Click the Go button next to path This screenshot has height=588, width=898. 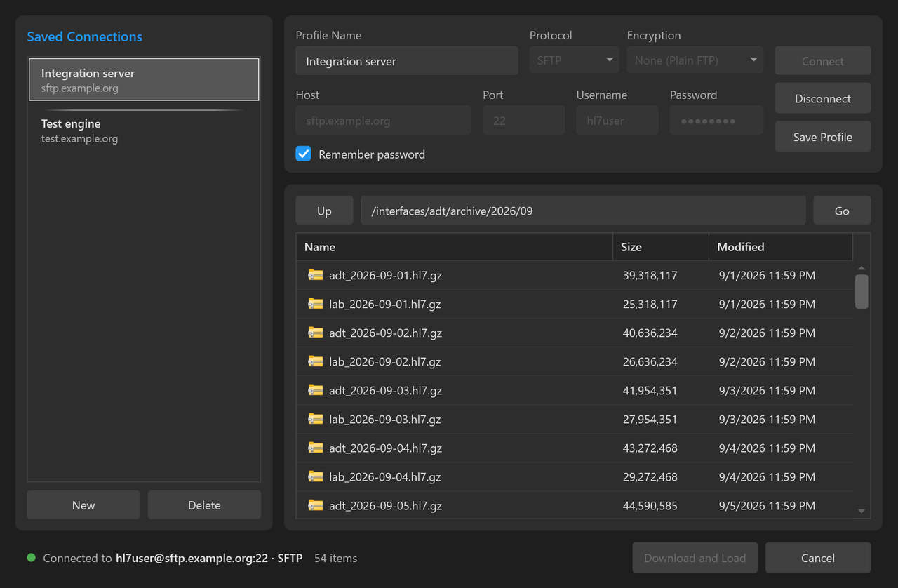842,211
